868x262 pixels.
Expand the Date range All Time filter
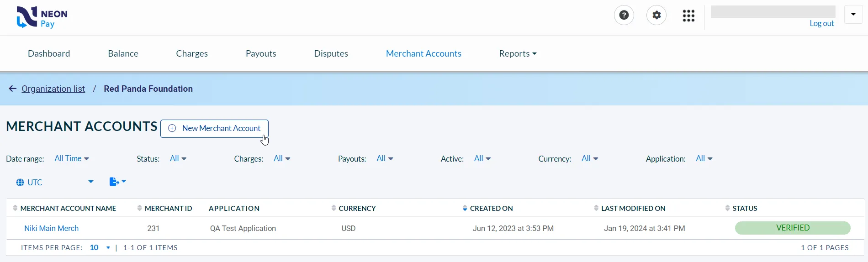pos(72,159)
